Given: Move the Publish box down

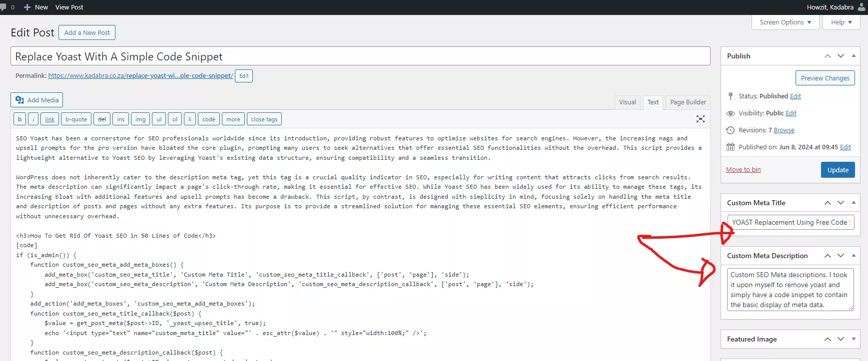Looking at the screenshot, I should [x=841, y=56].
